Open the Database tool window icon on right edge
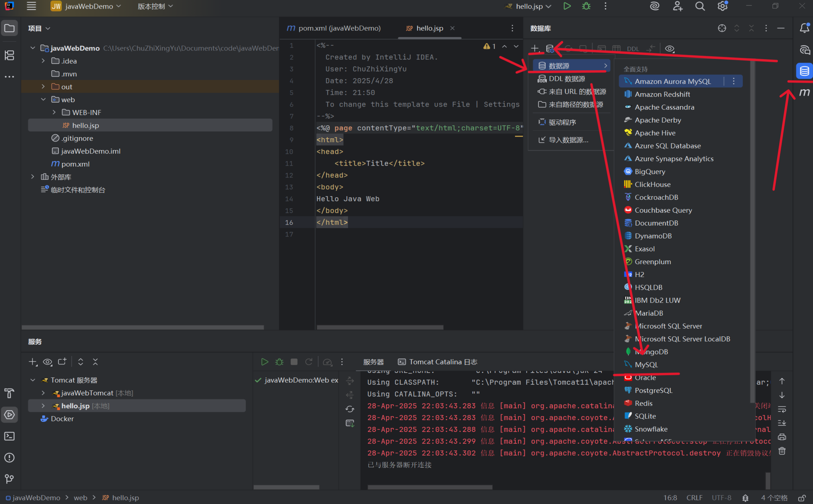 tap(805, 71)
